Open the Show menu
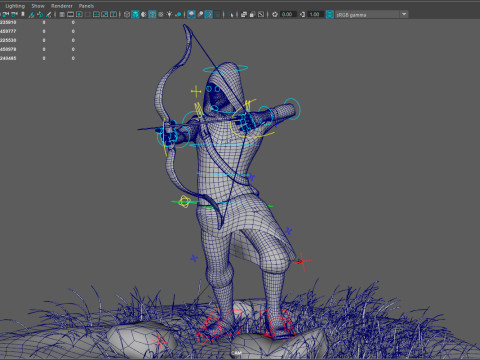 click(38, 6)
